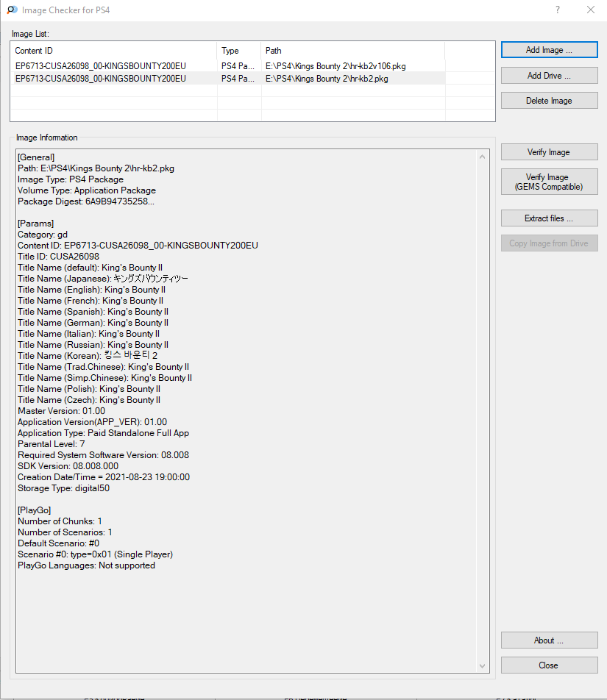Viewport: 607px width, 700px height.
Task: Click the SDK Version: 08.008.000 line
Action: click(68, 466)
